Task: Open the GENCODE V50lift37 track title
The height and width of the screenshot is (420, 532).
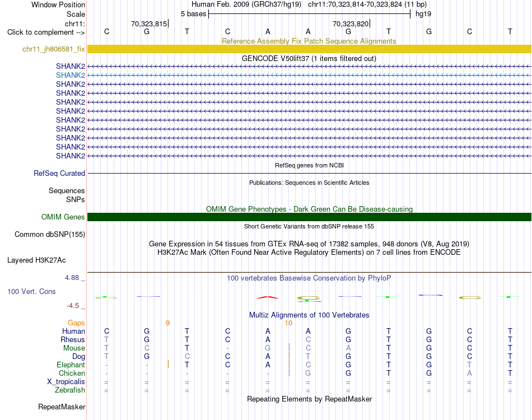Action: (x=309, y=58)
